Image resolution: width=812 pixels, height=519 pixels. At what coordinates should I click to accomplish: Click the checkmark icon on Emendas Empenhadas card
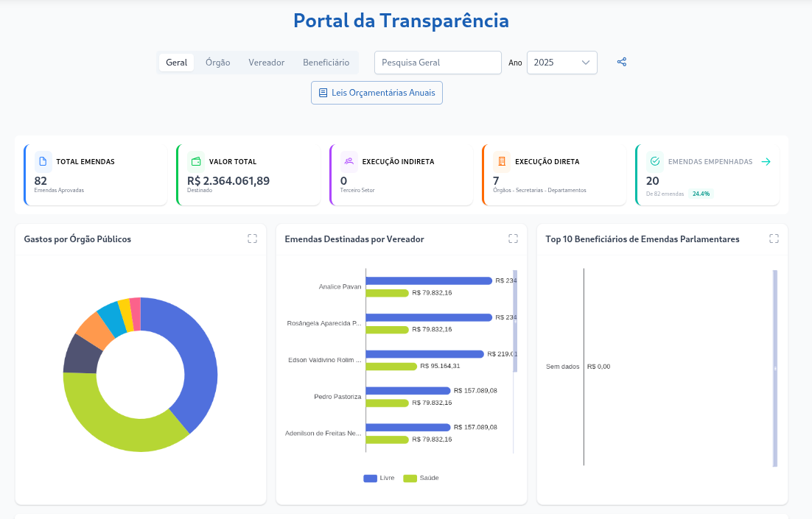[655, 161]
